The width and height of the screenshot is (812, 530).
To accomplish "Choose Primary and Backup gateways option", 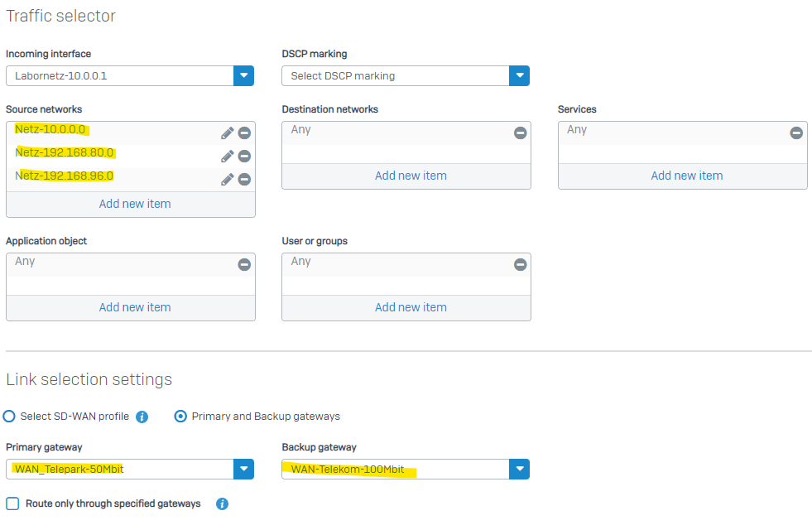I will 180,417.
